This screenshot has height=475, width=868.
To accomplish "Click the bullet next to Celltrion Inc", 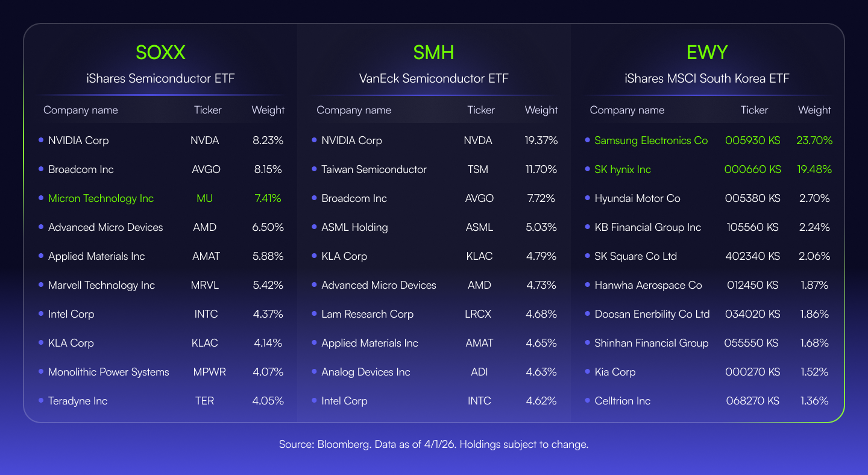I will (587, 401).
